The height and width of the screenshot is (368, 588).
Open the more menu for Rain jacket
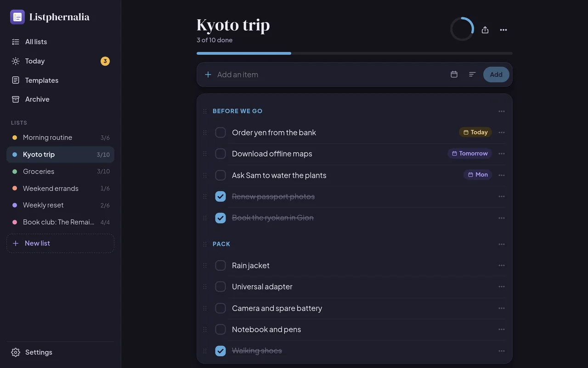[x=502, y=265]
